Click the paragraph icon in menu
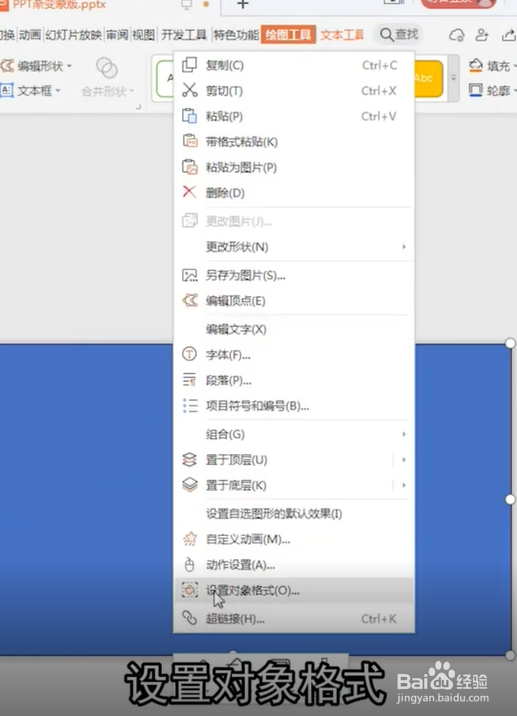The width and height of the screenshot is (517, 716). click(x=190, y=380)
